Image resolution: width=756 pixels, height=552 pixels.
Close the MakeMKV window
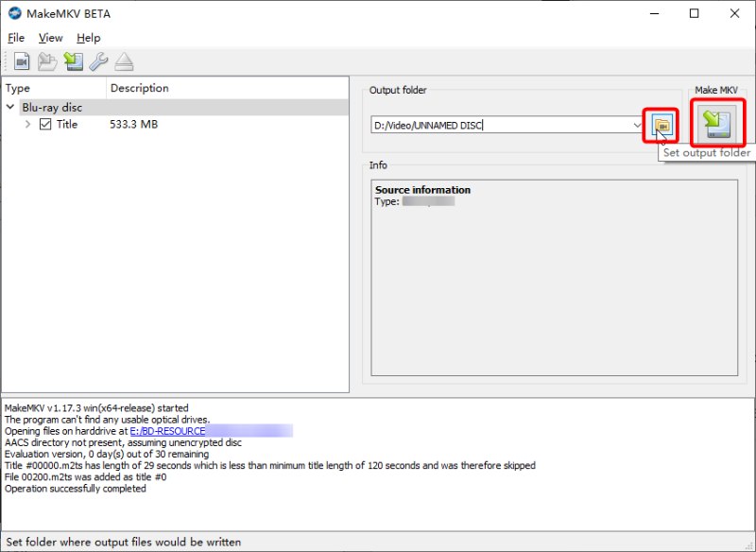click(734, 13)
